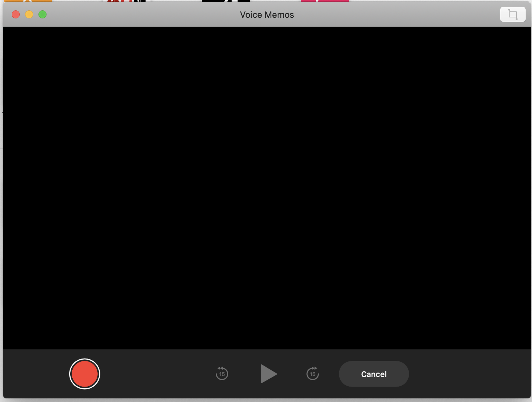Viewport: 532px width, 402px height.
Task: Minimize the Voice Memos window
Action: tap(29, 14)
